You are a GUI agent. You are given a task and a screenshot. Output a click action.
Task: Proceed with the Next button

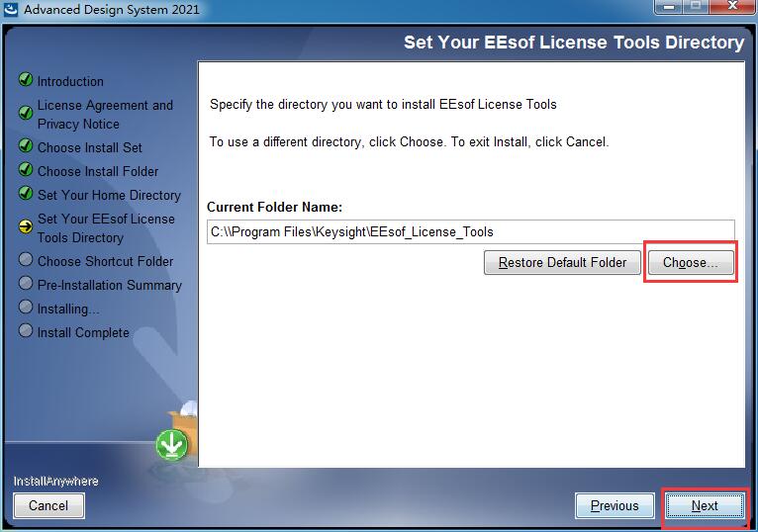click(705, 505)
